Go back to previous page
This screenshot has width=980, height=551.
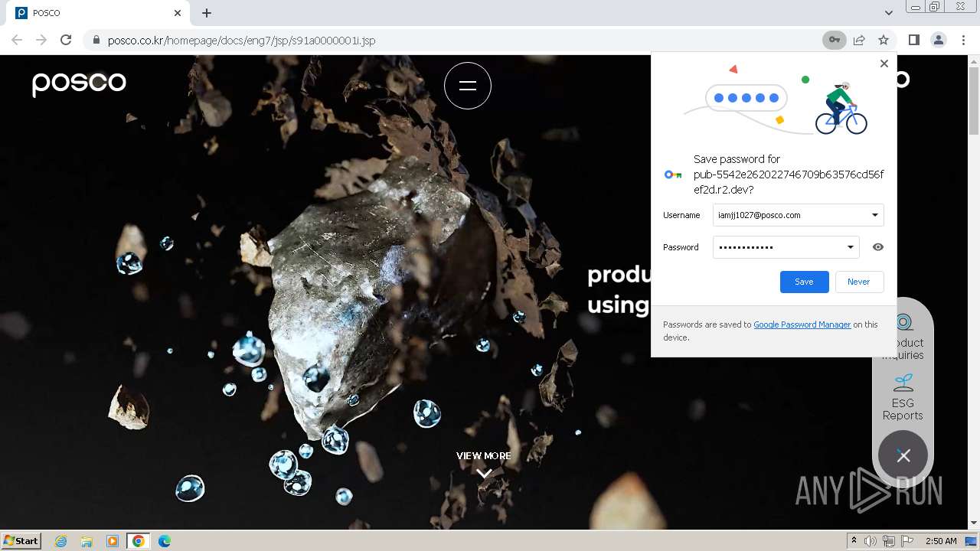[x=17, y=40]
